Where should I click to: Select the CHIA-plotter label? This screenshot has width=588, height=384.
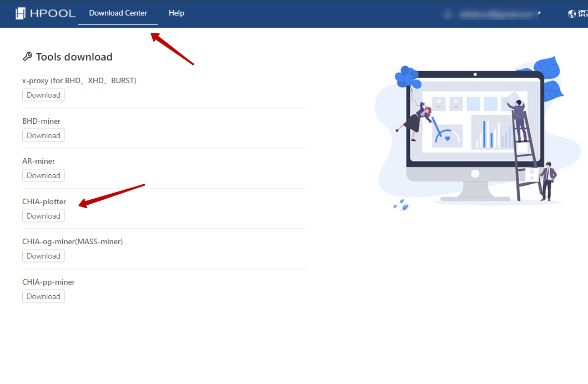[44, 201]
